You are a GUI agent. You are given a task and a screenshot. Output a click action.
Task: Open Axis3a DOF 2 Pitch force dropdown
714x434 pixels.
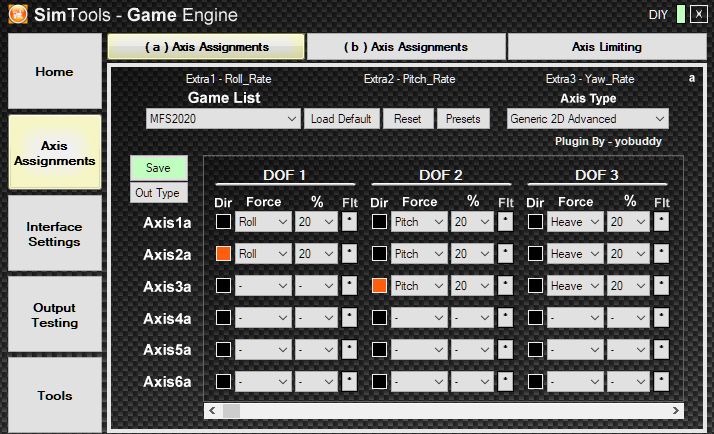[419, 286]
